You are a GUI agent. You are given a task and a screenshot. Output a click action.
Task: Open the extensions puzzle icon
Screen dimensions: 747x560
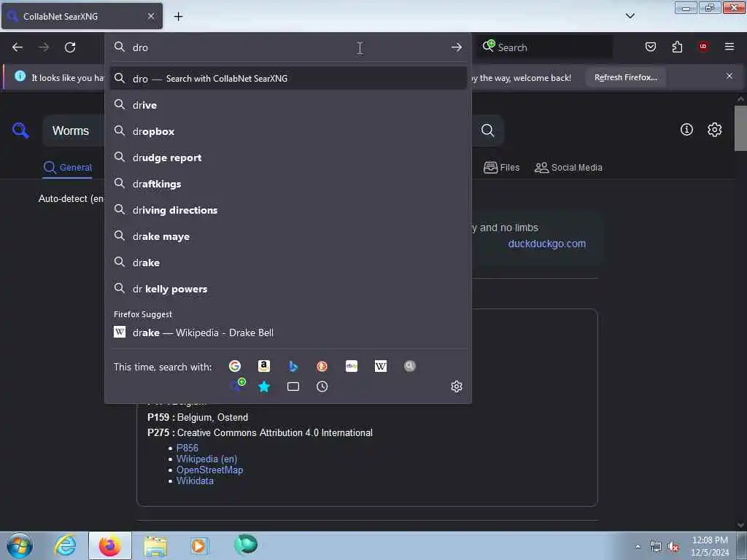point(677,47)
